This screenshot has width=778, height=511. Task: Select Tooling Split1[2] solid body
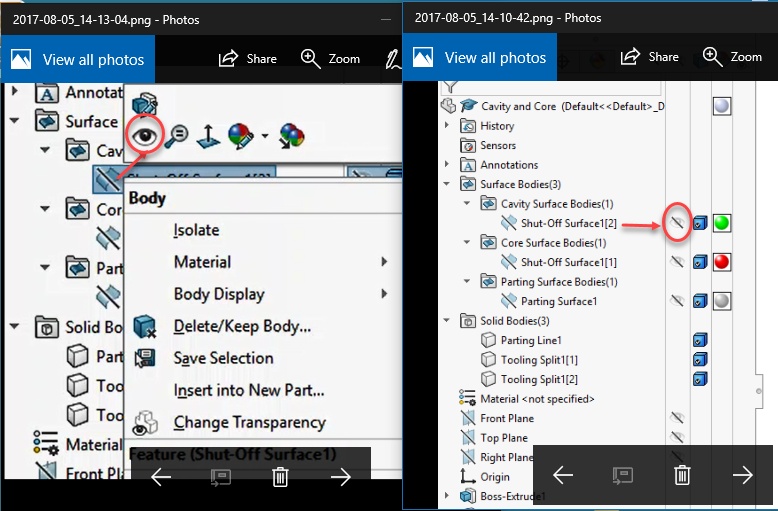click(x=539, y=380)
